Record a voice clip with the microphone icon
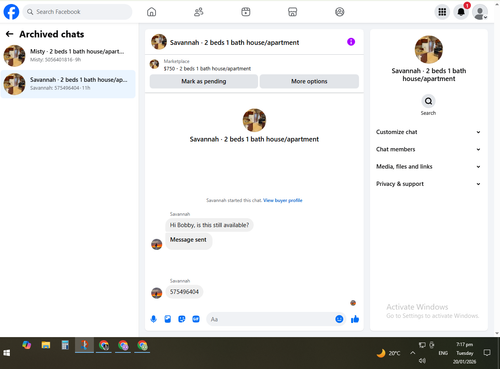500x369 pixels. pyautogui.click(x=154, y=319)
